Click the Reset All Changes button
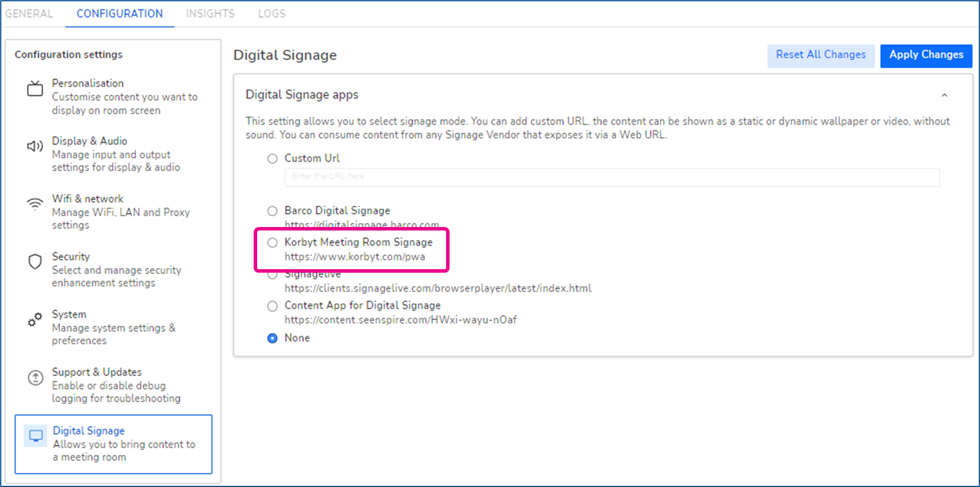Viewport: 980px width, 487px height. [821, 55]
